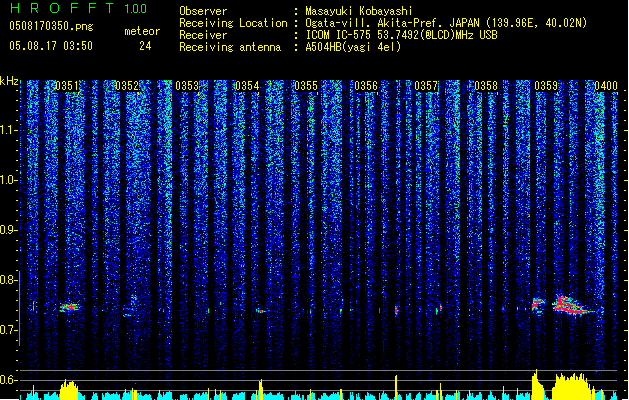The width and height of the screenshot is (629, 400).
Task: Click the 0351 time marker
Action: (67, 86)
